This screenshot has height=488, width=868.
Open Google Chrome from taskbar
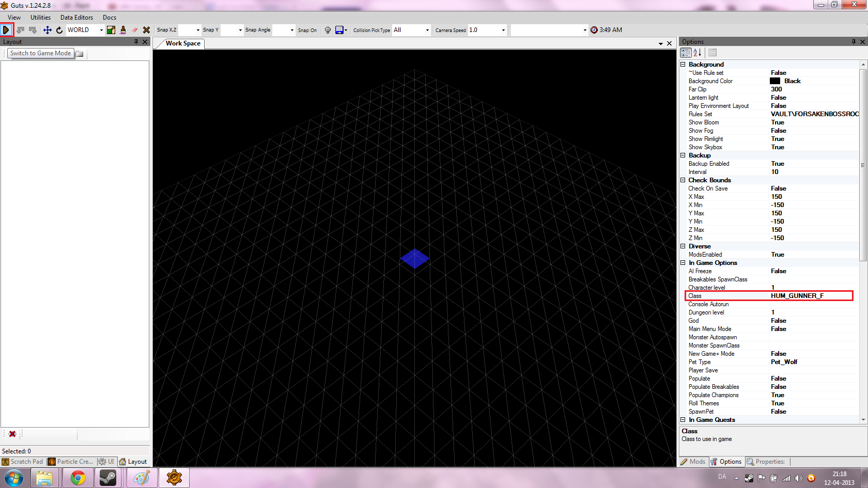point(78,478)
